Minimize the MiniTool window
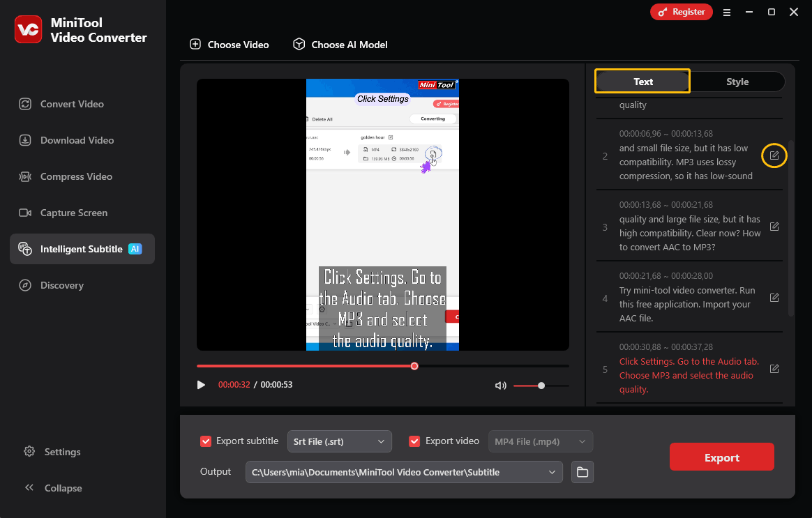Screen dimensions: 812x518 tap(749, 12)
